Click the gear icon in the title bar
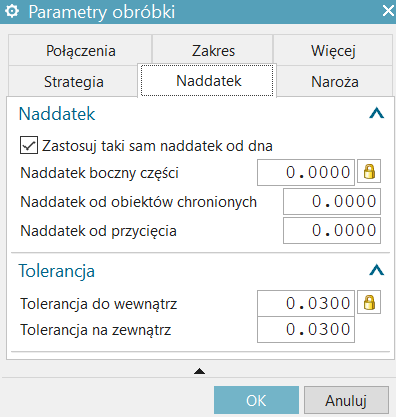Image resolution: width=396 pixels, height=417 pixels. coord(12,12)
